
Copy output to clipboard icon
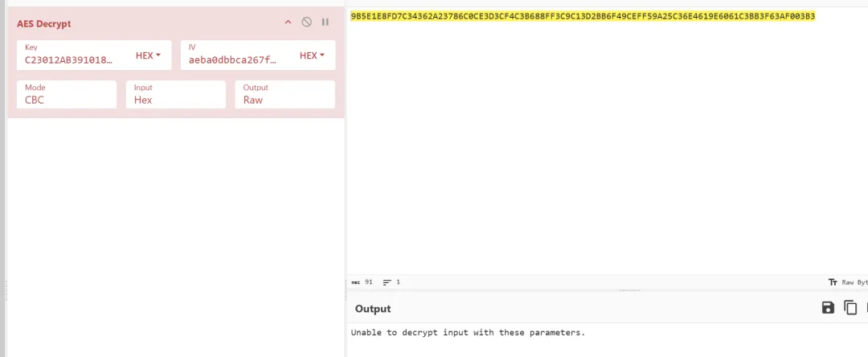click(850, 308)
